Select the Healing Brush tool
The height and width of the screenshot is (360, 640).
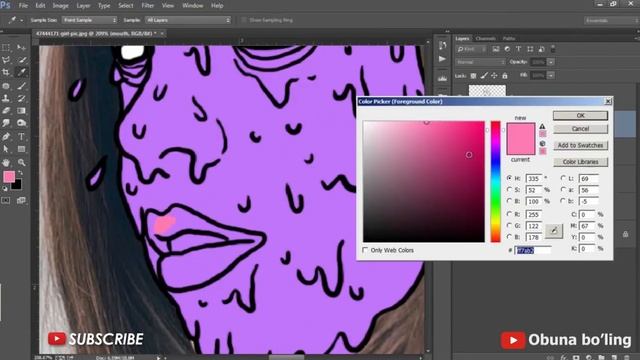pos(6,86)
